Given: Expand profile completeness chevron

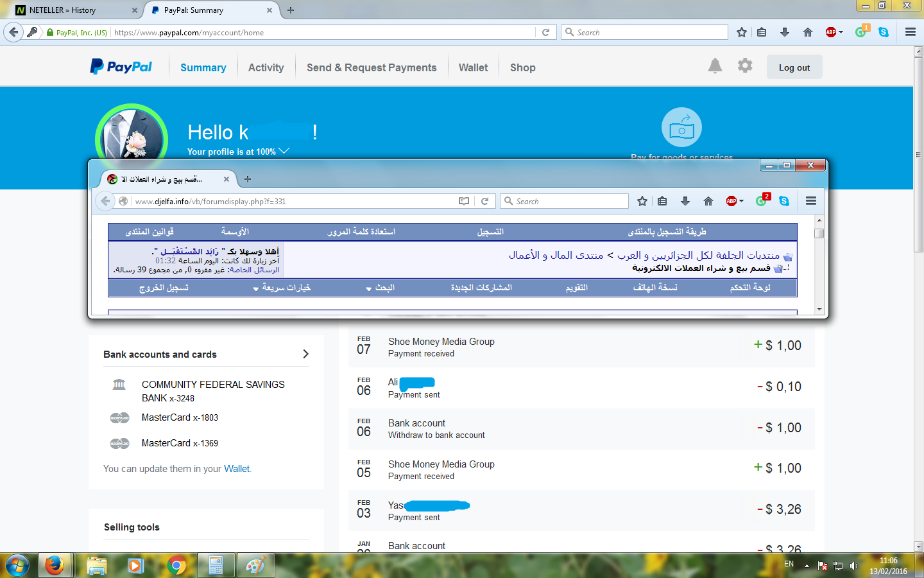Looking at the screenshot, I should pyautogui.click(x=284, y=151).
